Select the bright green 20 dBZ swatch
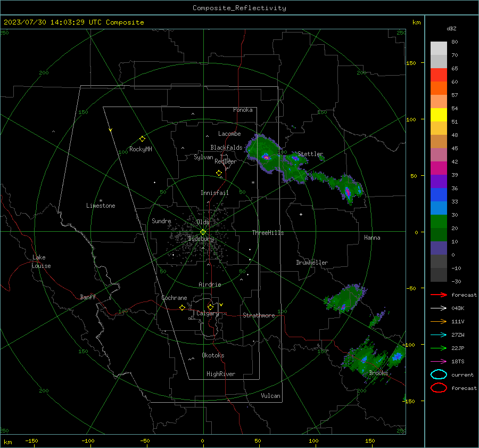The height and width of the screenshot is (448, 479). (439, 222)
